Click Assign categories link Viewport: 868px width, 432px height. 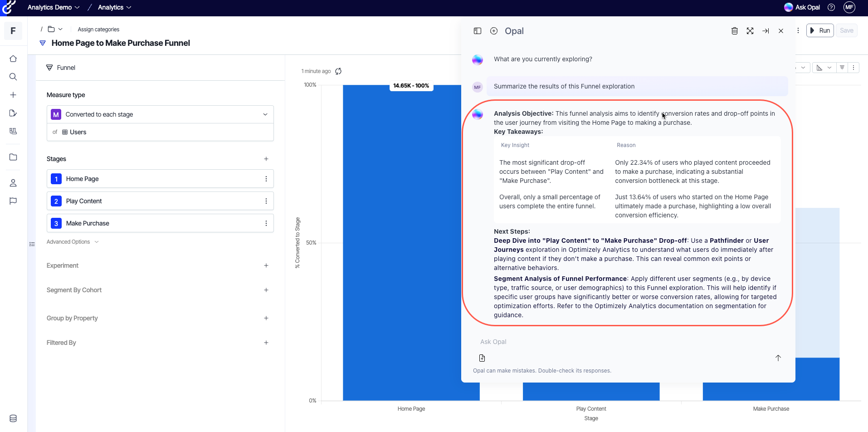(x=98, y=29)
